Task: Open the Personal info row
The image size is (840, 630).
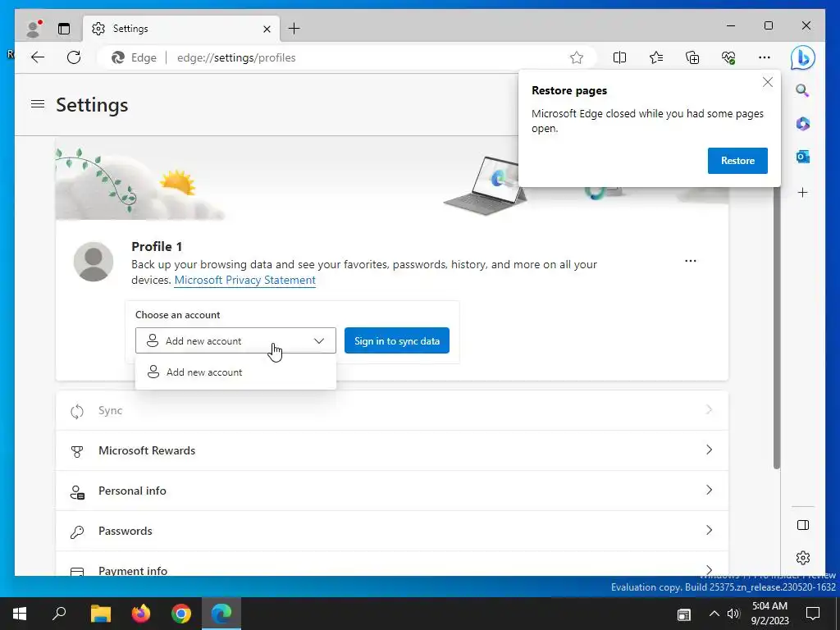Action: pyautogui.click(x=391, y=491)
